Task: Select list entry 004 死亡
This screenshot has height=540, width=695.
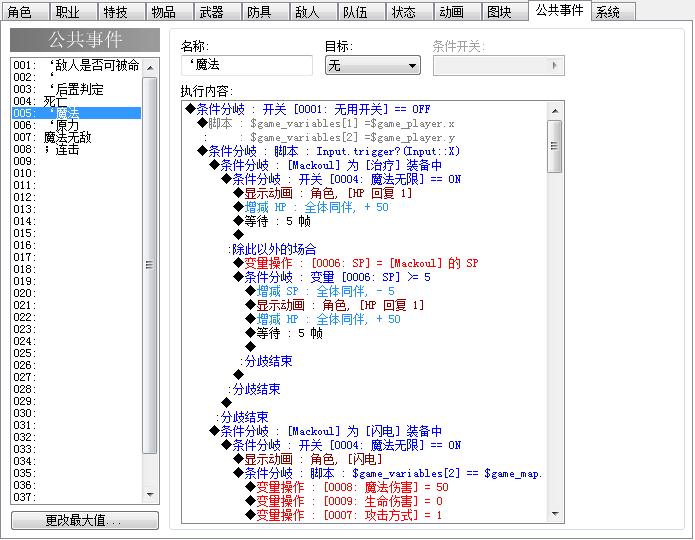Action: click(76, 101)
